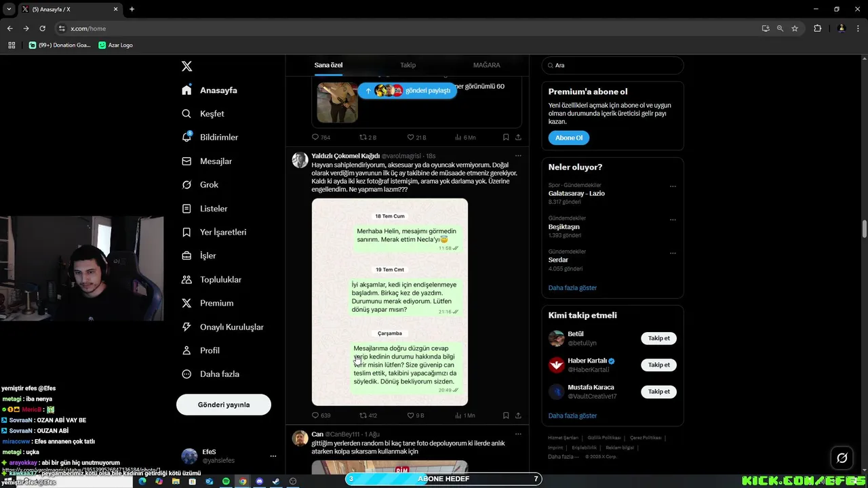
Task: Like the post with 21 B likes
Action: coord(410,137)
